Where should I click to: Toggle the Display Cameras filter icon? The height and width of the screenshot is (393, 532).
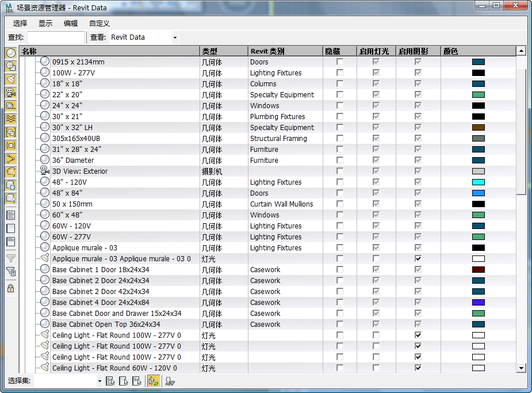pos(11,93)
